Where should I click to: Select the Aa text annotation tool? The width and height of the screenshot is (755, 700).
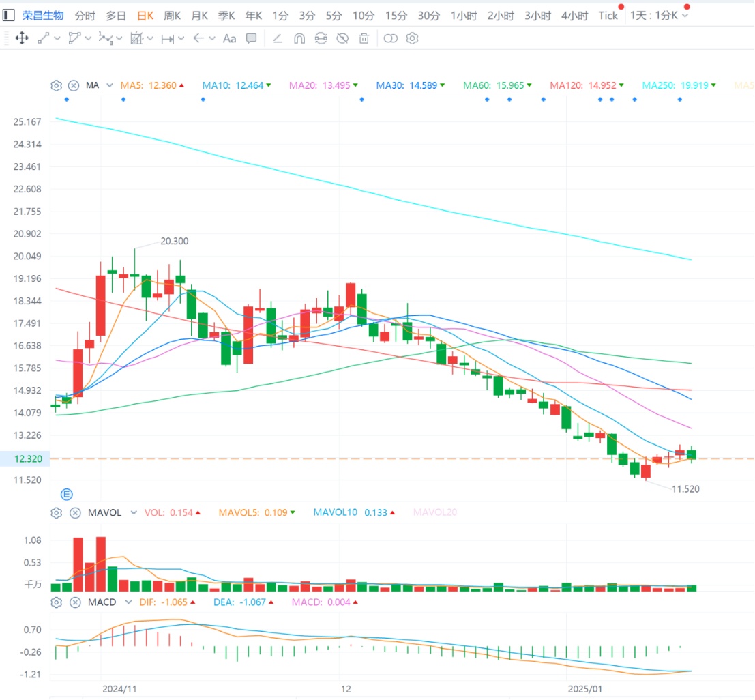pos(230,38)
